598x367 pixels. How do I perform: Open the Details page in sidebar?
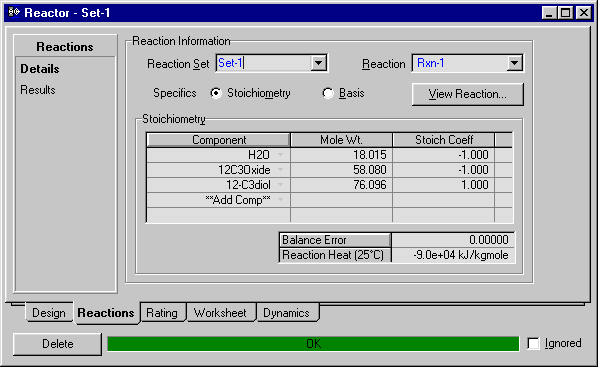[40, 69]
